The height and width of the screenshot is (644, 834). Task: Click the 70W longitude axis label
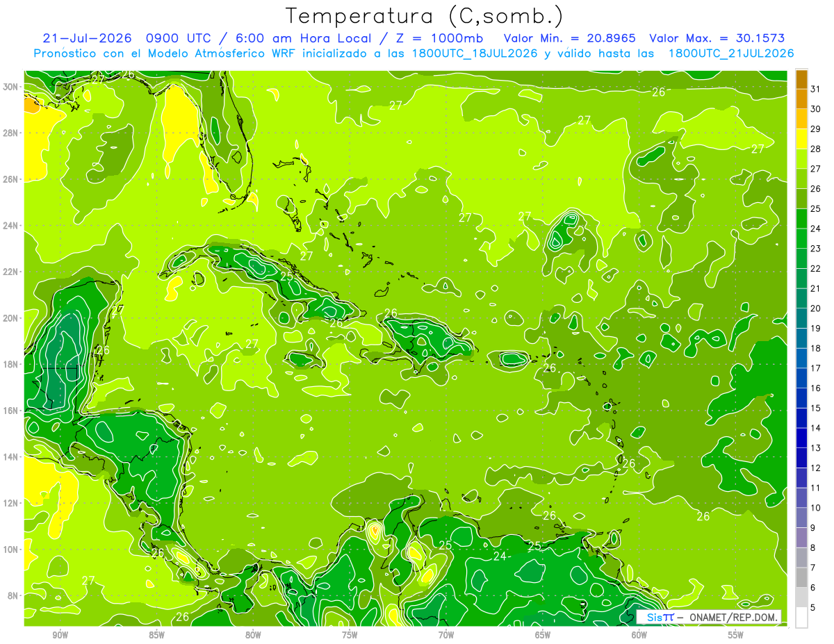coord(446,636)
